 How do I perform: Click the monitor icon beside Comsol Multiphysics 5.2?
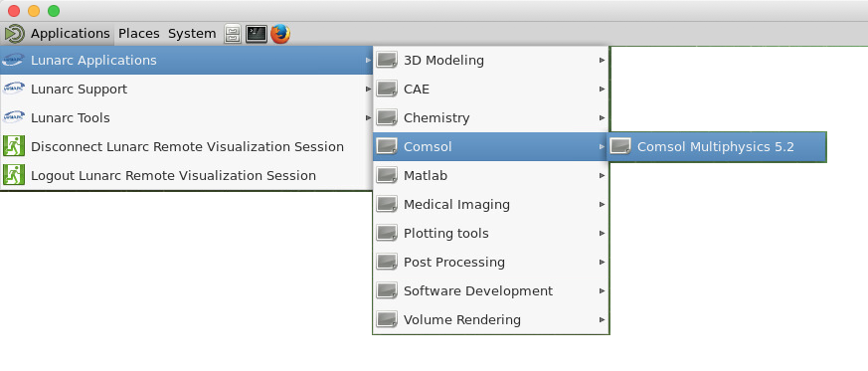620,146
